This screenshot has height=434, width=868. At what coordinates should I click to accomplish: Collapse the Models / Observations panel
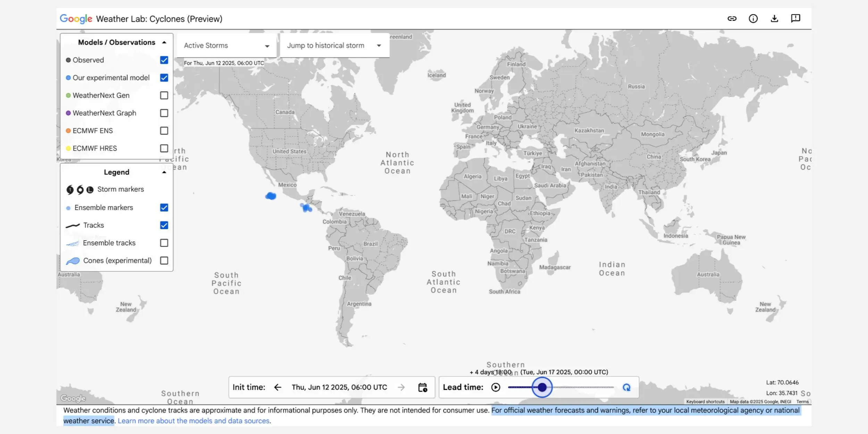tap(164, 42)
